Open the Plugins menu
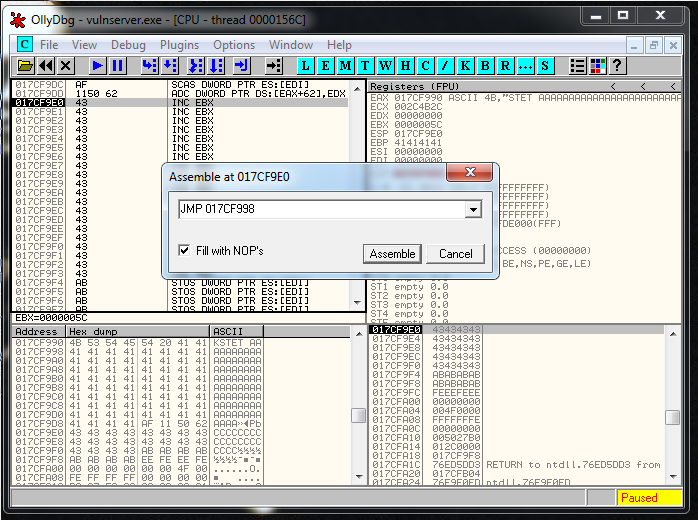This screenshot has height=520, width=698. (x=179, y=45)
